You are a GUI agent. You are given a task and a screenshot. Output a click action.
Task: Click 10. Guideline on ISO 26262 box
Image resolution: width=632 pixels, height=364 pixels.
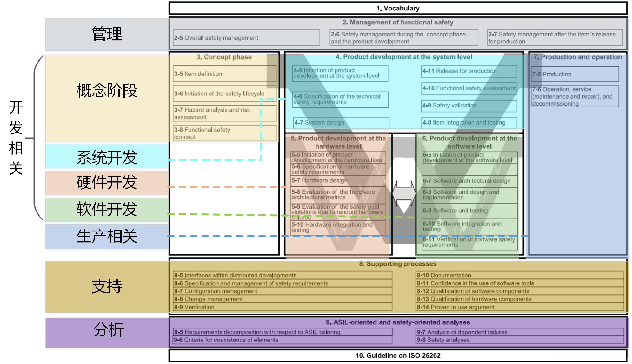tap(398, 355)
